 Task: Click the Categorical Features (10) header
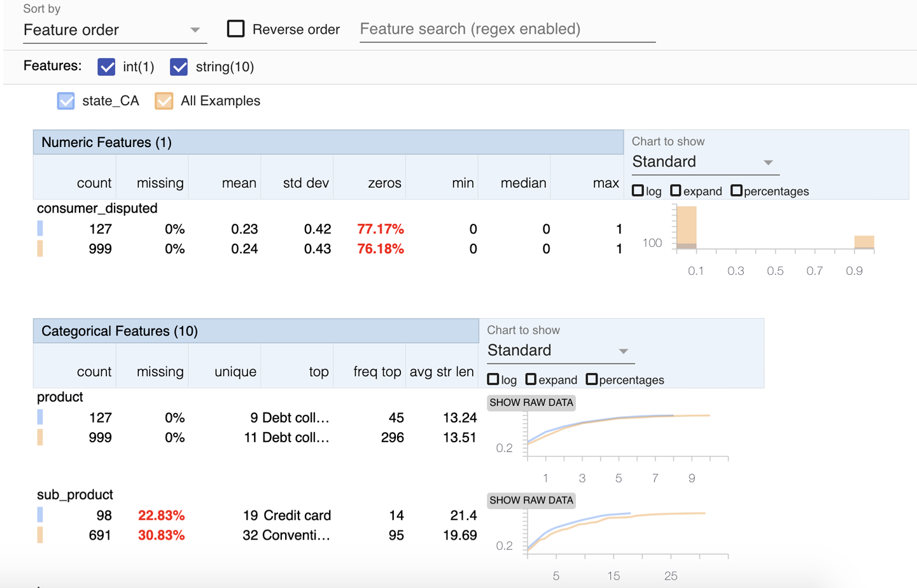(256, 331)
